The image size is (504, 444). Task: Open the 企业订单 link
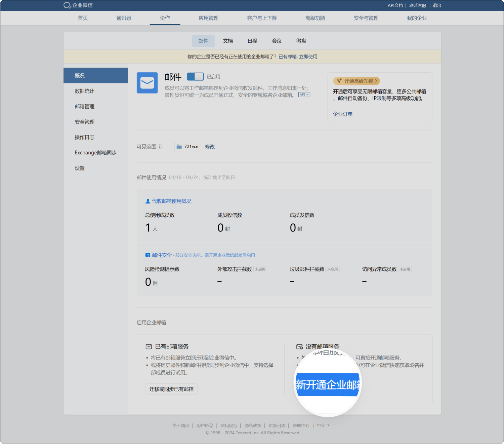pyautogui.click(x=343, y=114)
